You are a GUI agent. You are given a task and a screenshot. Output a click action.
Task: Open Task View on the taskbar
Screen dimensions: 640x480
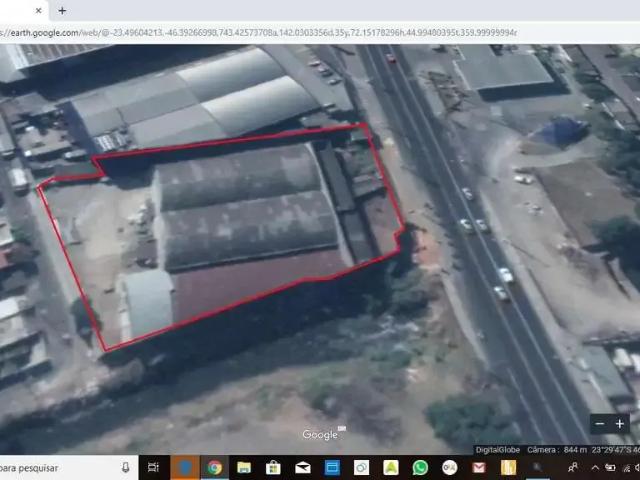(x=154, y=467)
